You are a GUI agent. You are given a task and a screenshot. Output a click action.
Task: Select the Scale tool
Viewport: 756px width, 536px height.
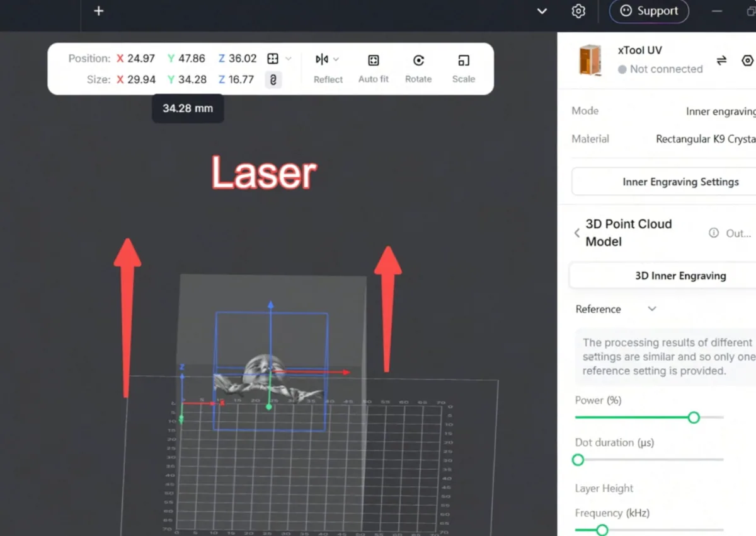464,68
